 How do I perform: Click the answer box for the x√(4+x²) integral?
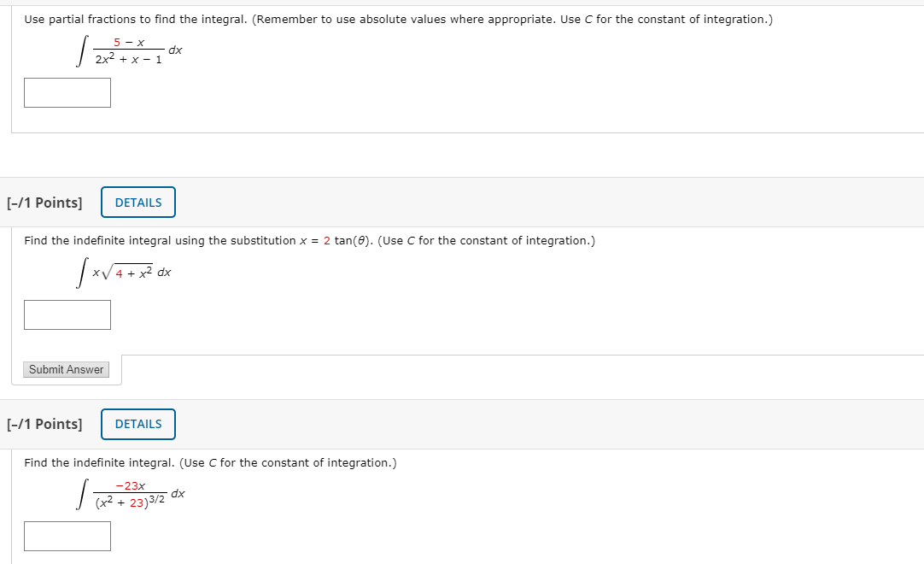(x=67, y=314)
